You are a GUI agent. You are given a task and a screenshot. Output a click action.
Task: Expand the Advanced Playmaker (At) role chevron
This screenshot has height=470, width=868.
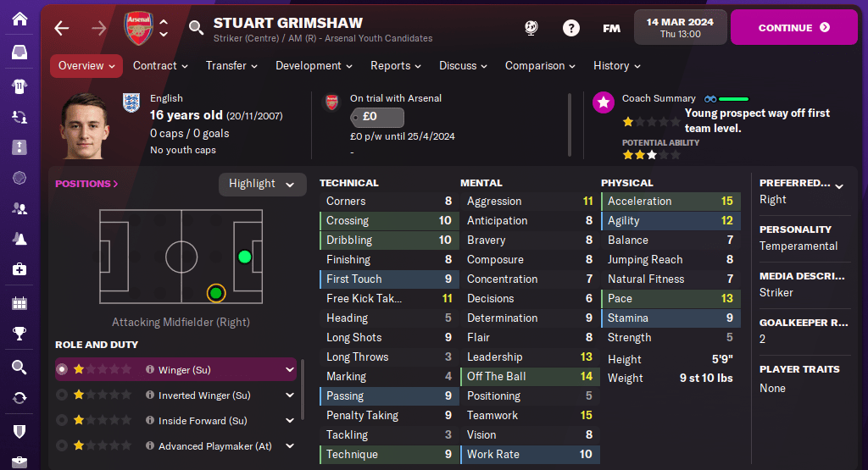click(x=290, y=445)
